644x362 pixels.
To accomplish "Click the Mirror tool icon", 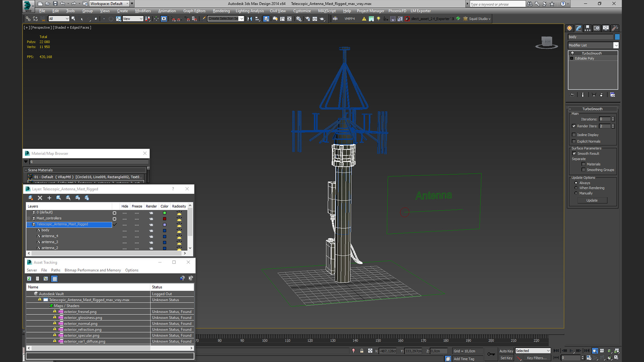I will tap(250, 19).
